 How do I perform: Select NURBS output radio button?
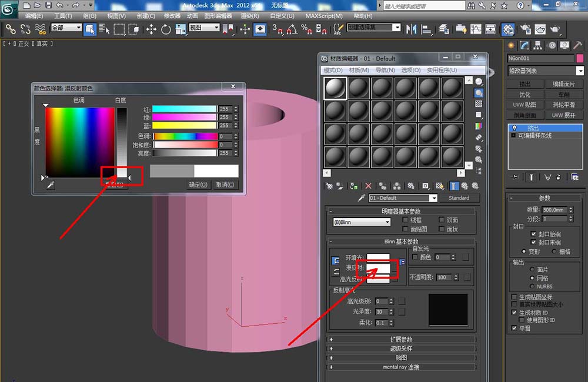click(532, 286)
